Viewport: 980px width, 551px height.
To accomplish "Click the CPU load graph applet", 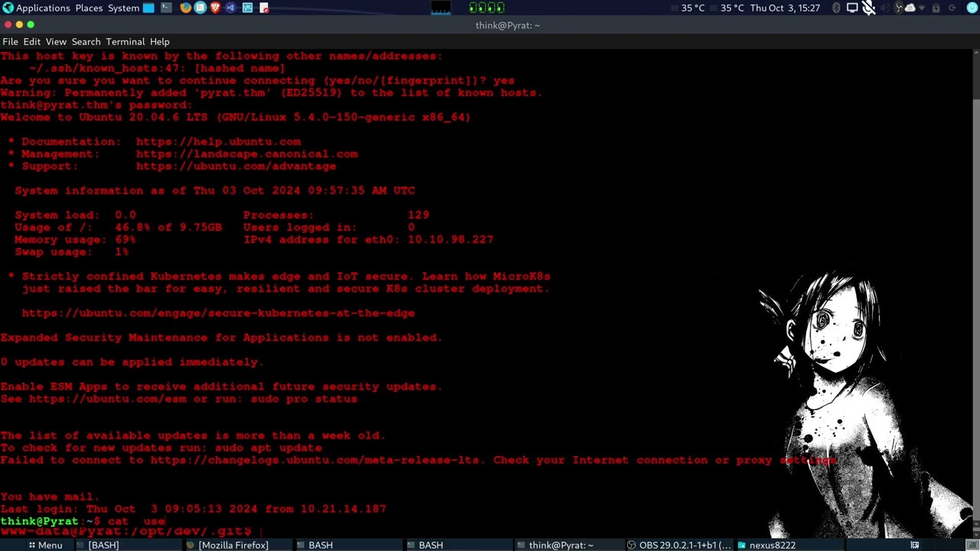I will (x=441, y=8).
